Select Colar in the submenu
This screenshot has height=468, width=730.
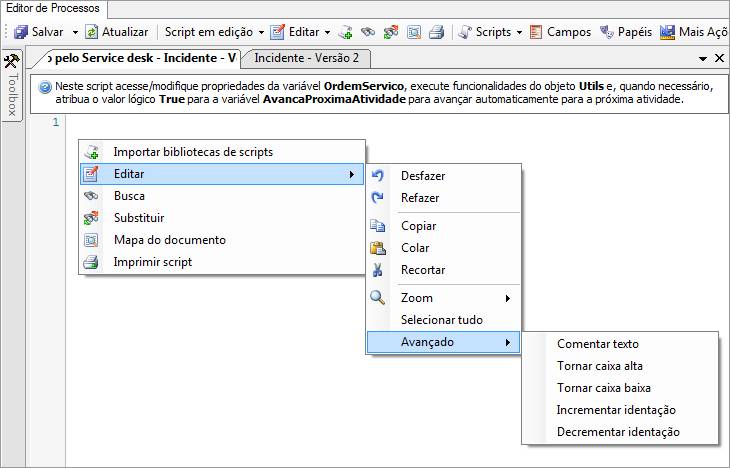(443, 248)
